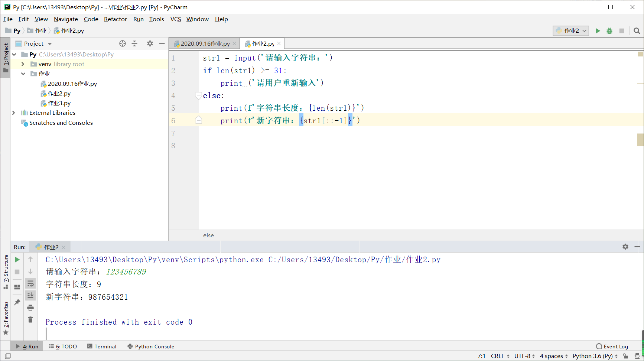The width and height of the screenshot is (644, 361).
Task: Toggle pin tab in Run panel
Action: click(x=17, y=302)
